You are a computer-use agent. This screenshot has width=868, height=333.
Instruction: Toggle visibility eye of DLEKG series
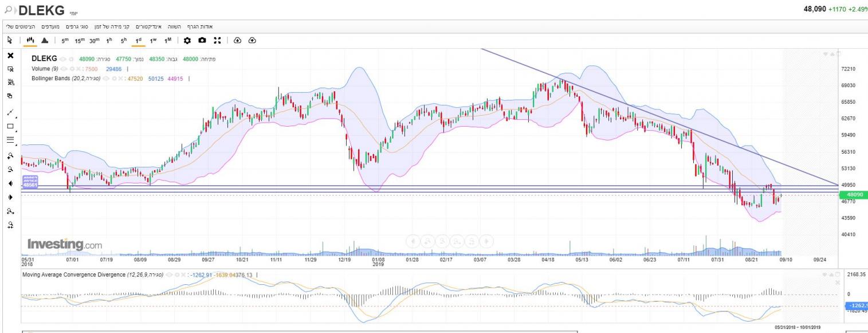click(62, 59)
